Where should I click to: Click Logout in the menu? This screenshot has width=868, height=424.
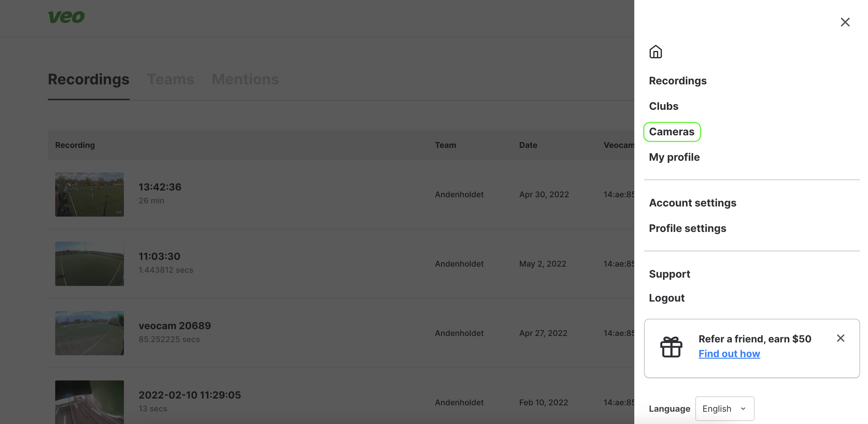tap(666, 298)
